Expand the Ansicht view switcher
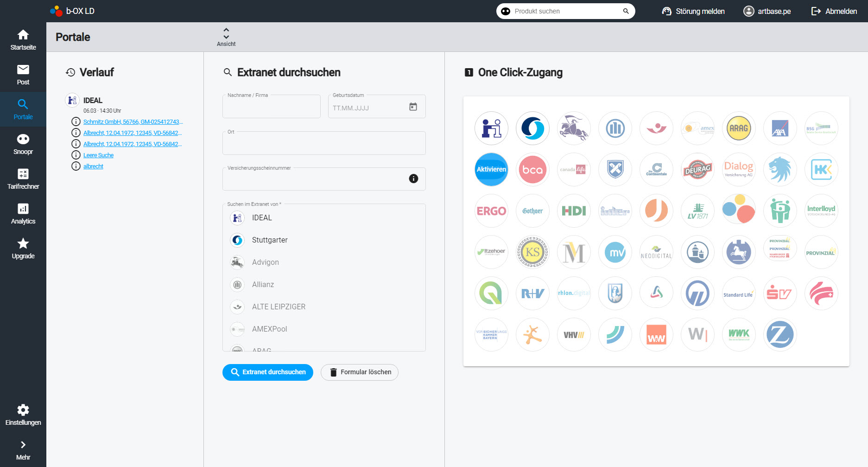The image size is (868, 467). (226, 37)
